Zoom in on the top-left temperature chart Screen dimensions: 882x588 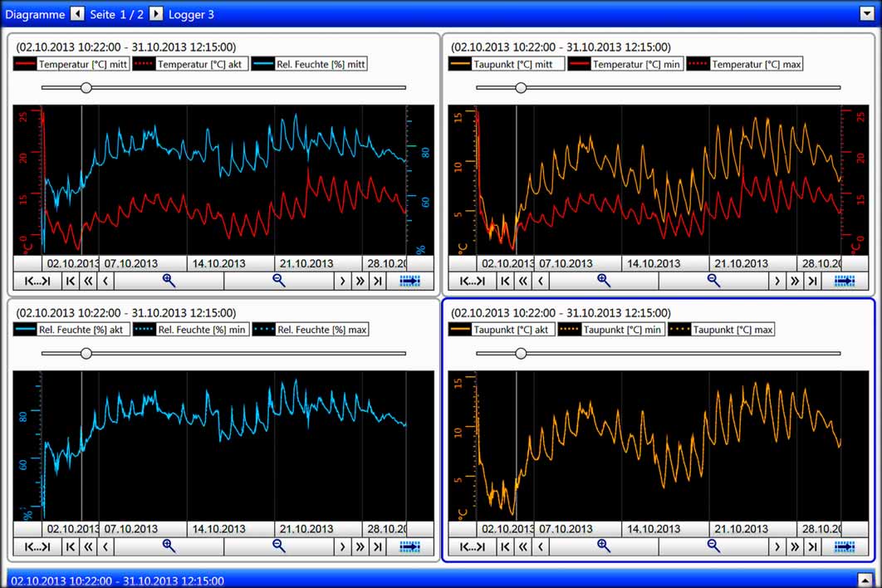169,281
